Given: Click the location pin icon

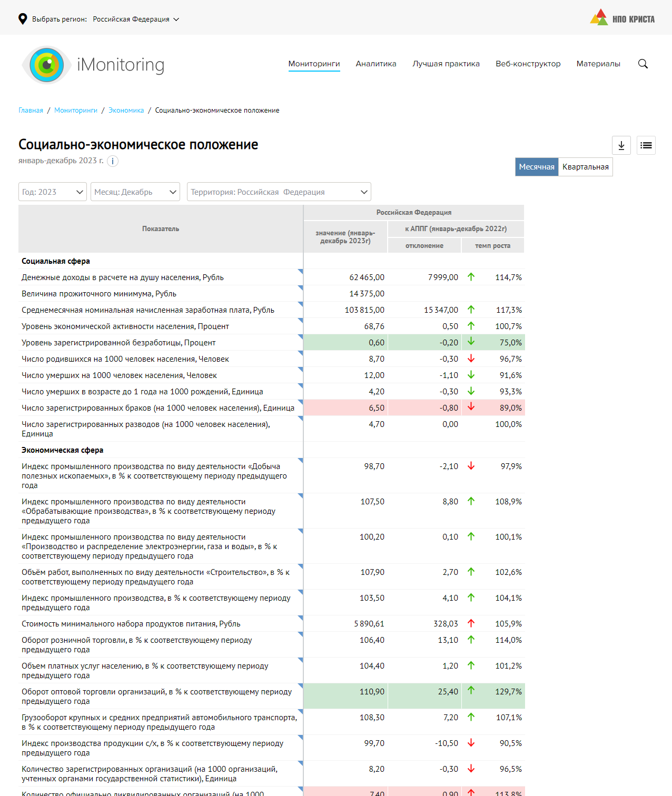Looking at the screenshot, I should [23, 19].
